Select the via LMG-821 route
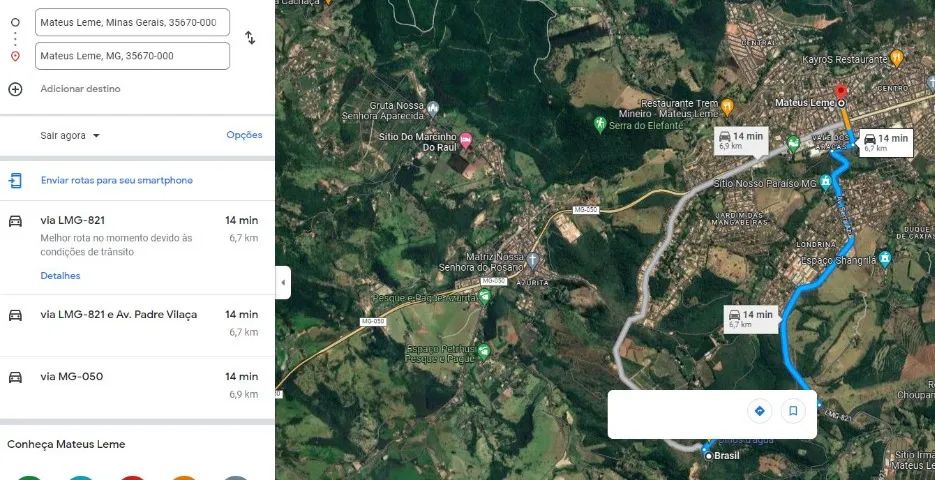 [137, 247]
